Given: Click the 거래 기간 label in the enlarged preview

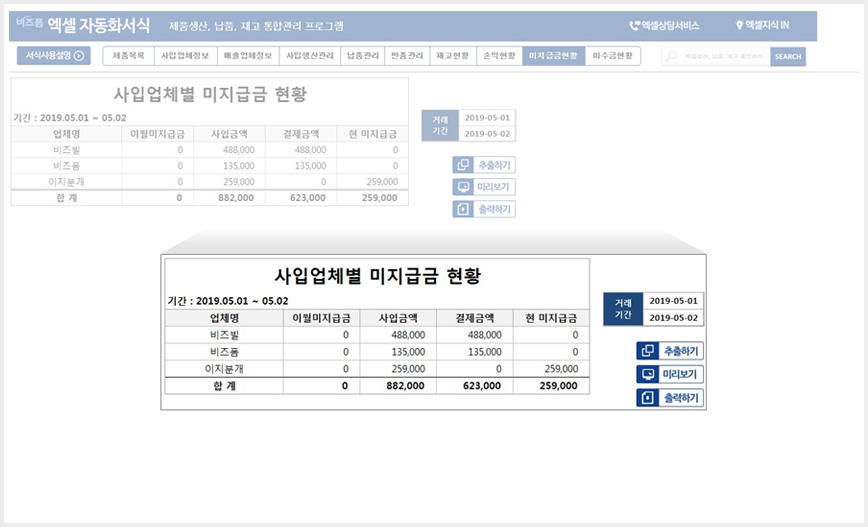Looking at the screenshot, I should [623, 309].
